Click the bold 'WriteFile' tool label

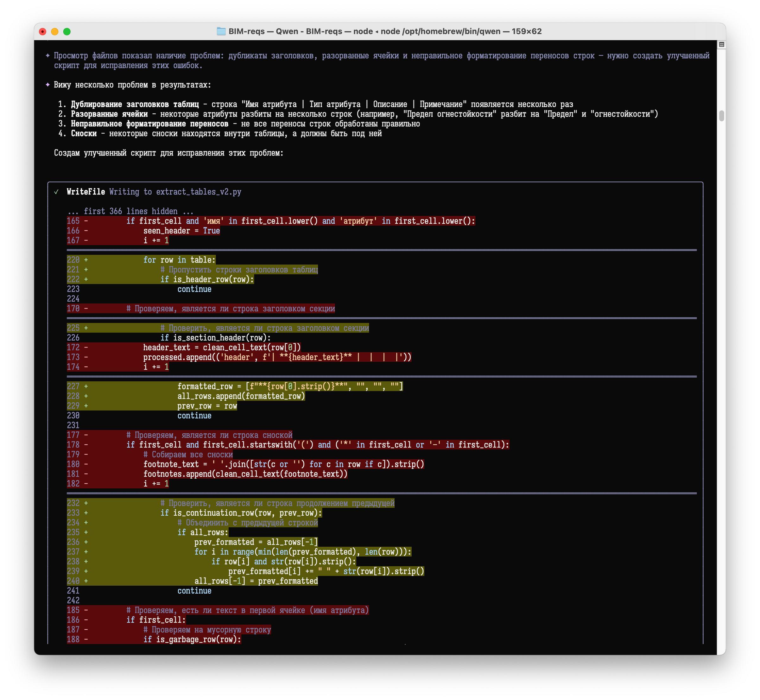click(x=86, y=192)
